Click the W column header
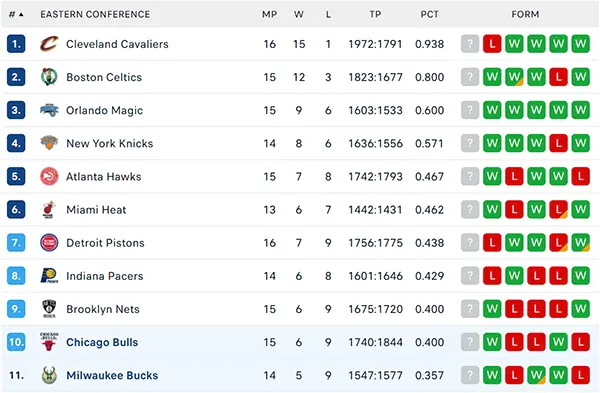The image size is (600, 393). point(299,15)
